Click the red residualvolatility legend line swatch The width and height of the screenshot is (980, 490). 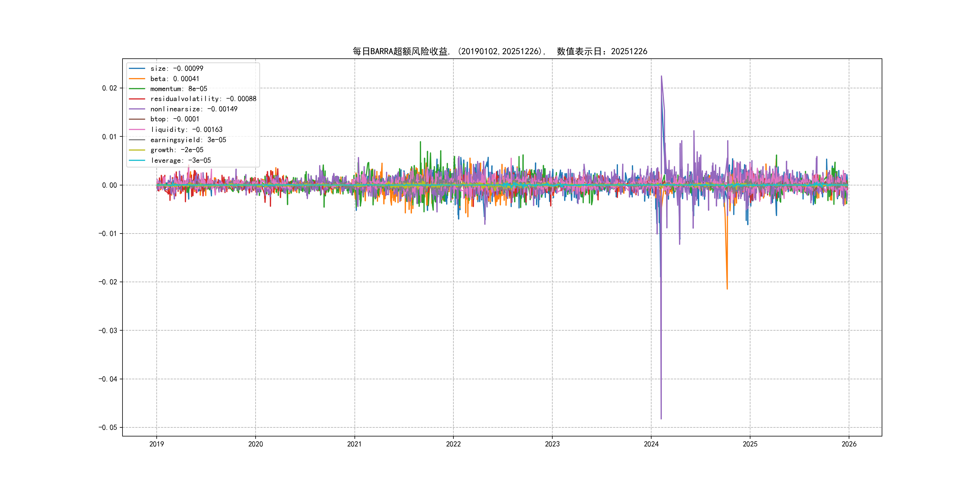click(x=137, y=99)
